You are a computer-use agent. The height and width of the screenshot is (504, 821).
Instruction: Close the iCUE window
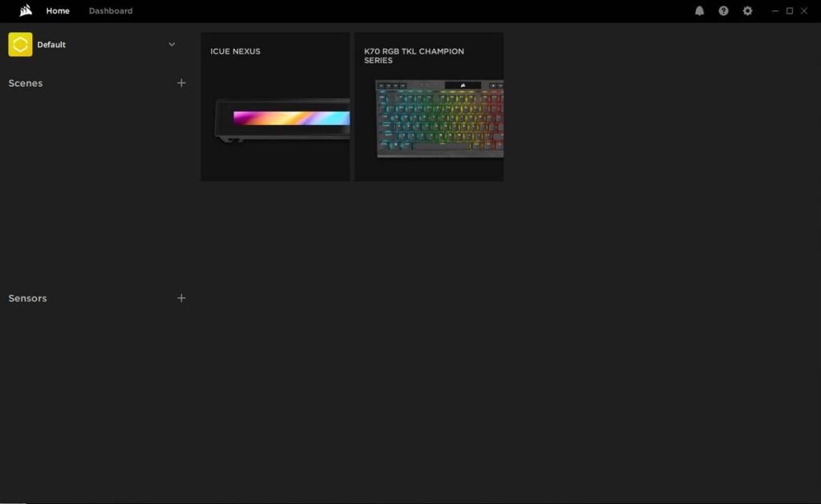pyautogui.click(x=804, y=11)
